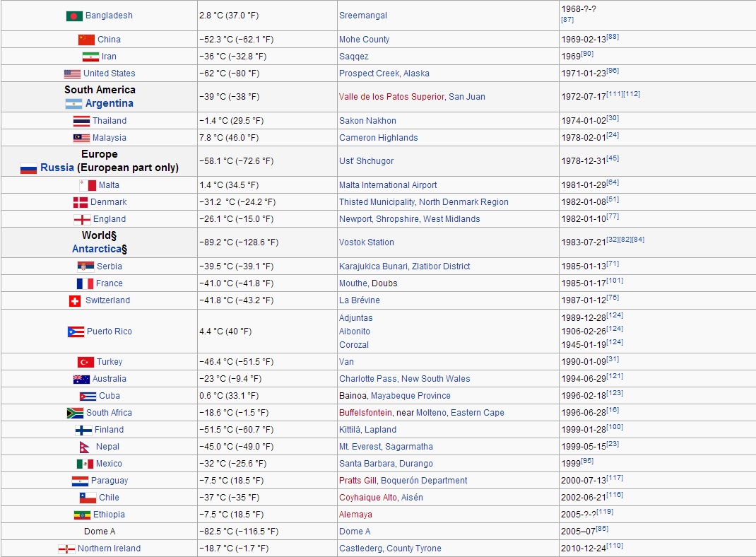This screenshot has height=557, width=756.
Task: Click the Mexico flag icon
Action: 85,464
